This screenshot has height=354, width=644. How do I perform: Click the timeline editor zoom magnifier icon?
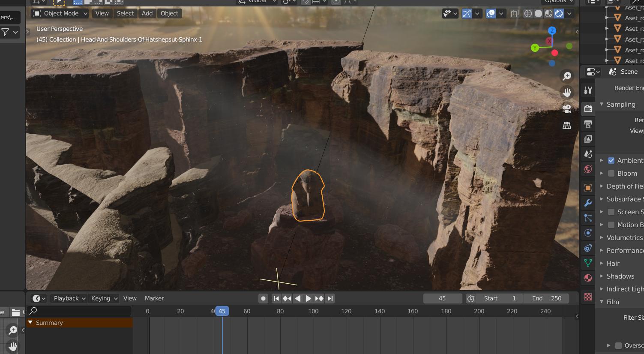[x=13, y=330]
